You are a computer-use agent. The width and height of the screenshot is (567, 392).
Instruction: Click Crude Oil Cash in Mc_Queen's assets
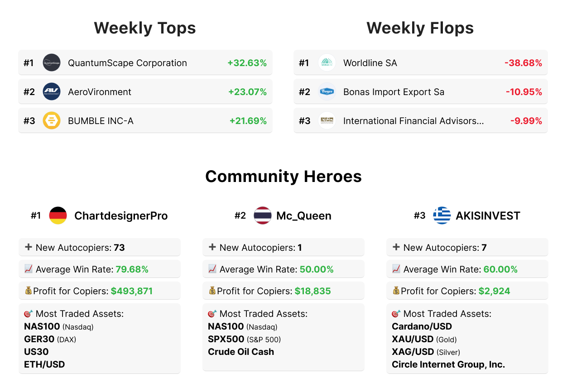pyautogui.click(x=241, y=352)
